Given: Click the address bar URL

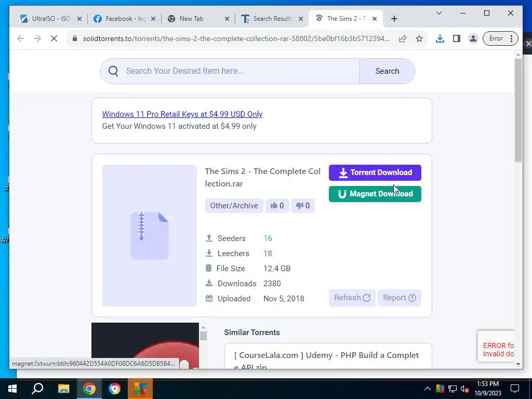Looking at the screenshot, I should tap(236, 38).
